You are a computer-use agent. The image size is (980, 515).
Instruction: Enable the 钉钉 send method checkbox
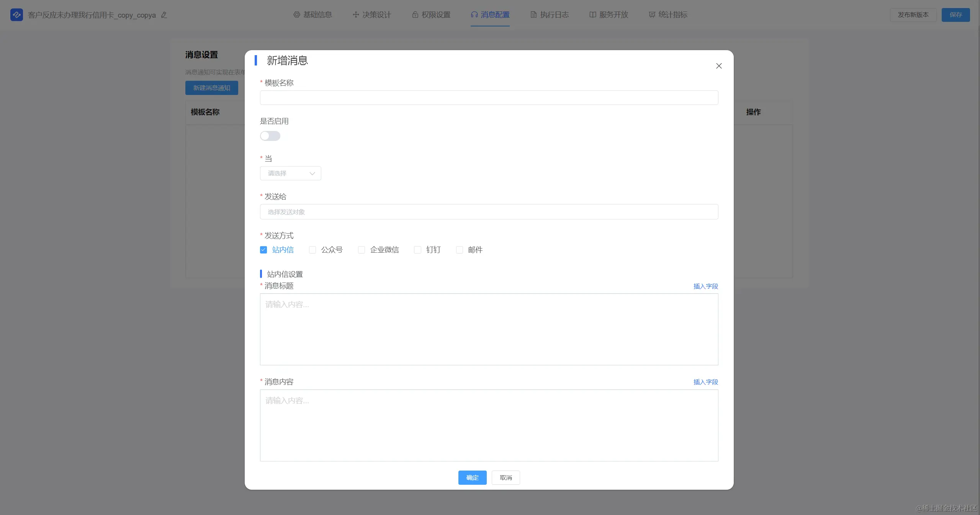[417, 250]
